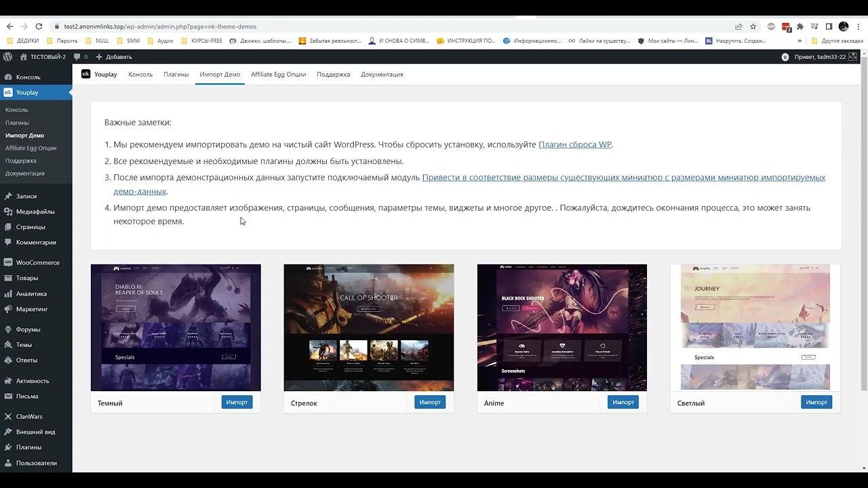Screen dimensions: 868x488
Task: Click the browser address bar URL
Action: (160, 26)
